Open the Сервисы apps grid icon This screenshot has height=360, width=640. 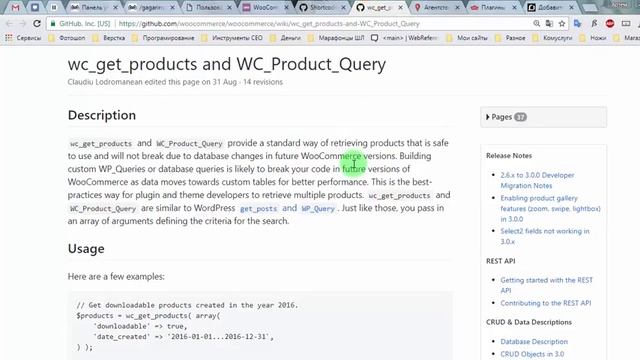click(9, 38)
